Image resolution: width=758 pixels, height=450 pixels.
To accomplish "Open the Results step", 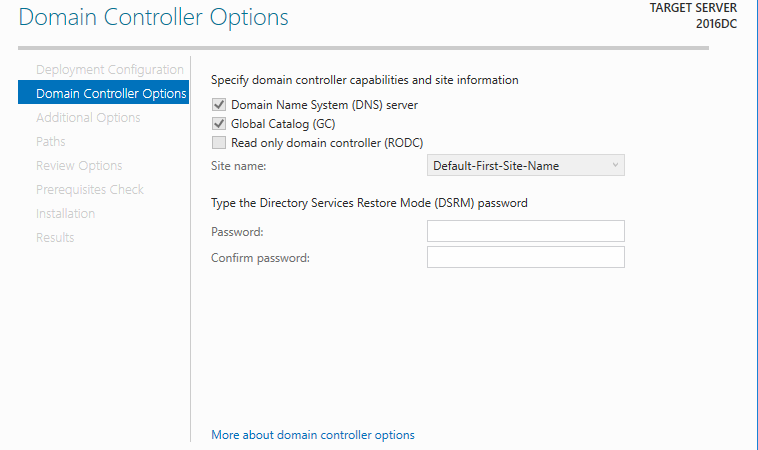I will tap(55, 237).
